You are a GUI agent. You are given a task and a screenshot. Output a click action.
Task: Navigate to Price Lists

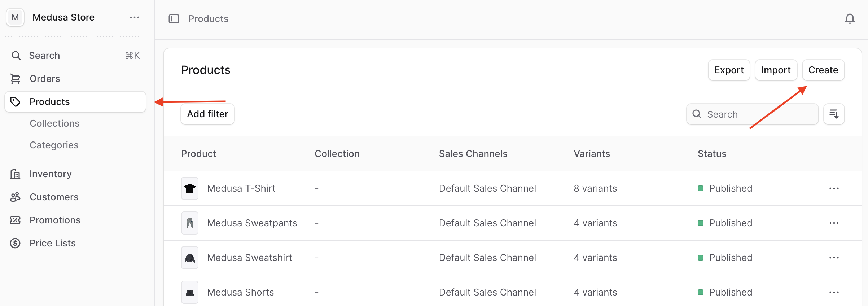click(x=75, y=243)
